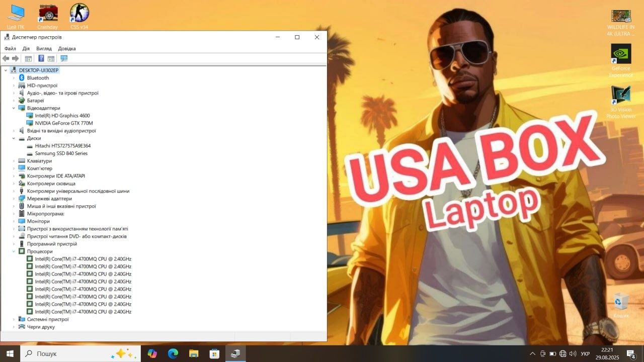
Task: Click the Контролери IDE ATA/ATAPI icon
Action: [x=22, y=176]
